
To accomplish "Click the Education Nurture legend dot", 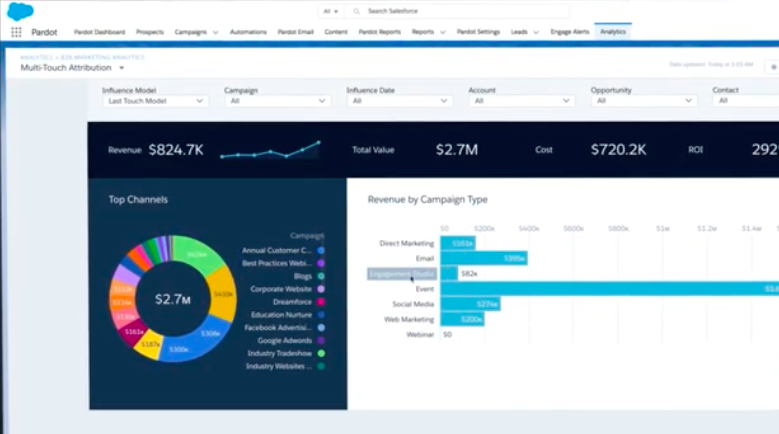I will (321, 315).
